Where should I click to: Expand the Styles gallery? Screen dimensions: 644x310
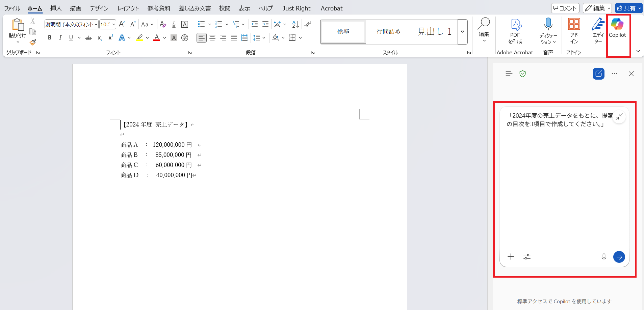pyautogui.click(x=462, y=32)
